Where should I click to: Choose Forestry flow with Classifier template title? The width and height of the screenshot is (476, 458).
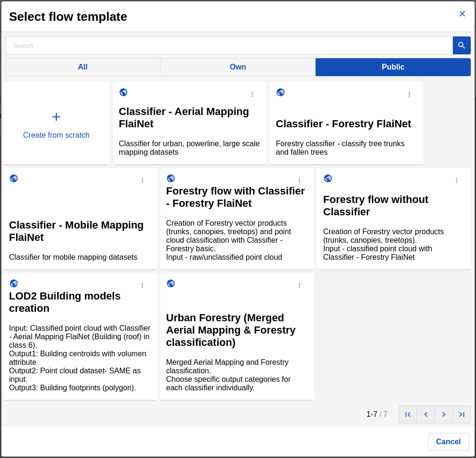coord(235,197)
